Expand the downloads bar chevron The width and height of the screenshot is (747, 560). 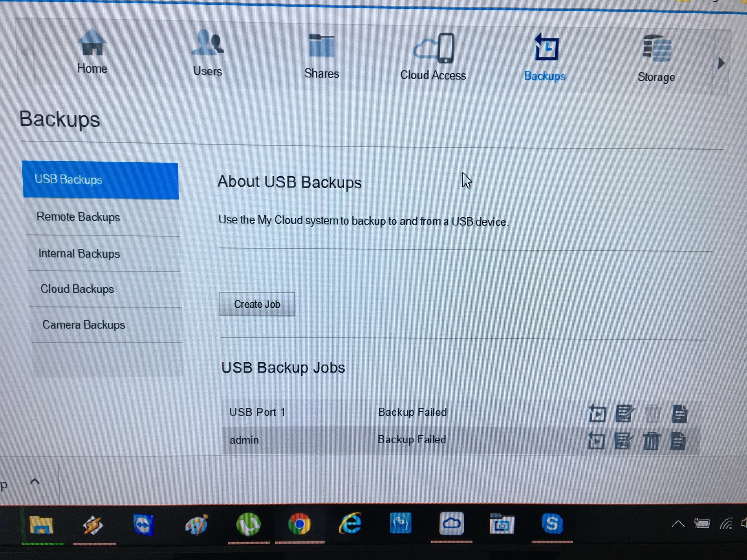[x=35, y=482]
